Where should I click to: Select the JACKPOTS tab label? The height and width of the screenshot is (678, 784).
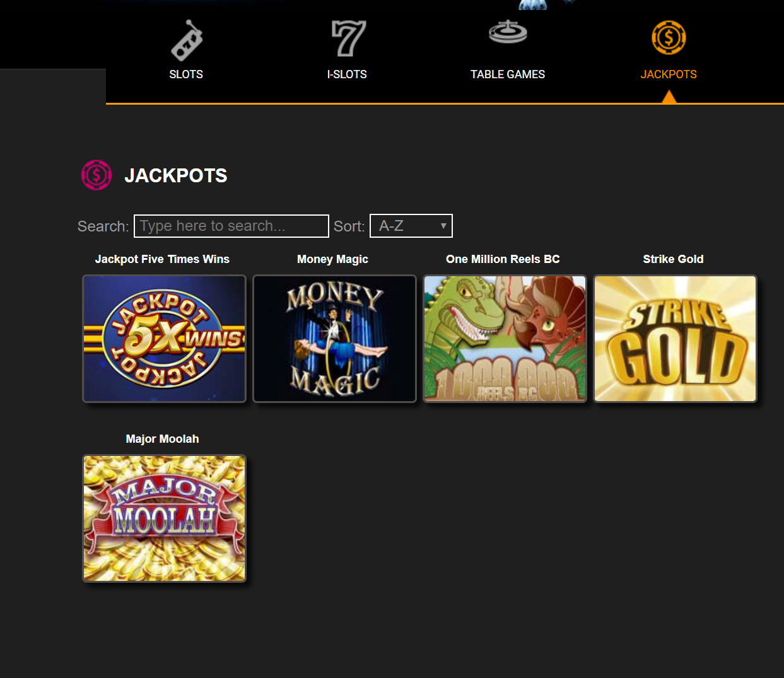coord(669,74)
